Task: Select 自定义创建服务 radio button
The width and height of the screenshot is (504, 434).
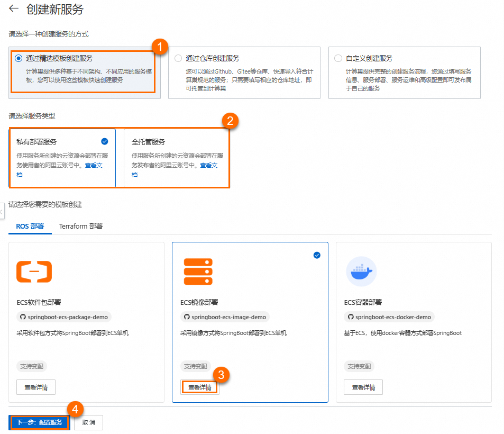Action: tap(338, 58)
